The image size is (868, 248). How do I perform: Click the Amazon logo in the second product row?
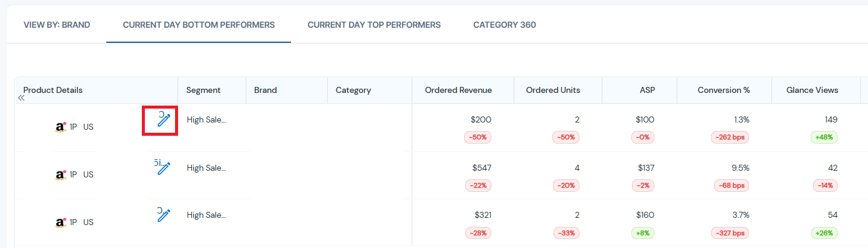point(60,174)
